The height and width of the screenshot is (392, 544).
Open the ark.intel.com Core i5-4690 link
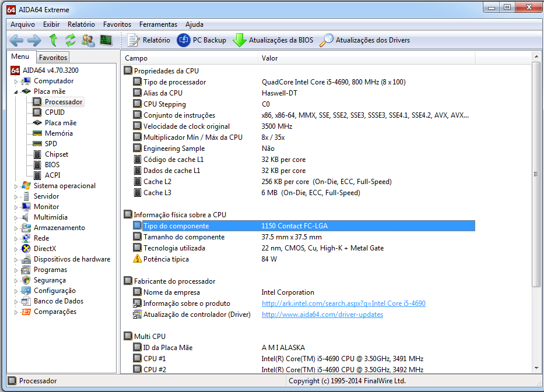pyautogui.click(x=343, y=303)
